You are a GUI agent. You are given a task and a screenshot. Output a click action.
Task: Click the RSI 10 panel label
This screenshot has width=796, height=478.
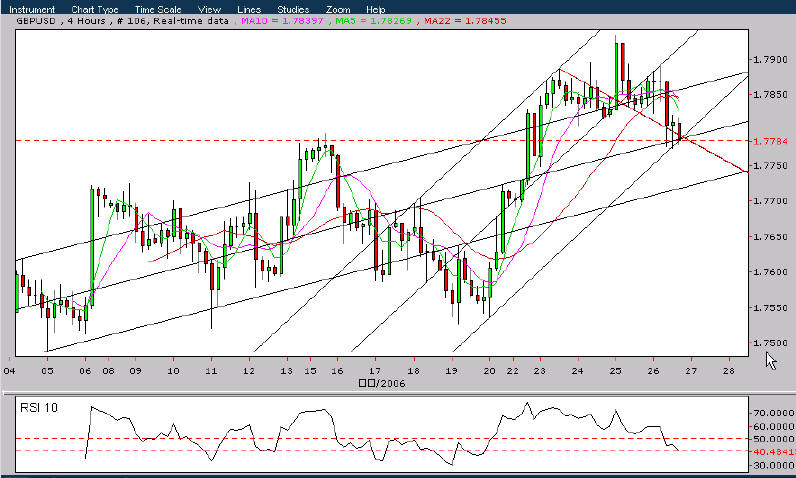coord(39,407)
